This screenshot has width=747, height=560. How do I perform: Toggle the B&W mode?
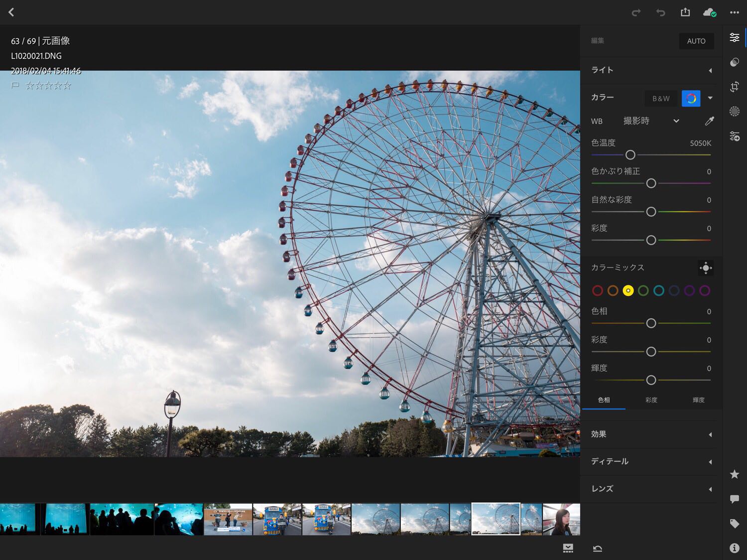(661, 99)
